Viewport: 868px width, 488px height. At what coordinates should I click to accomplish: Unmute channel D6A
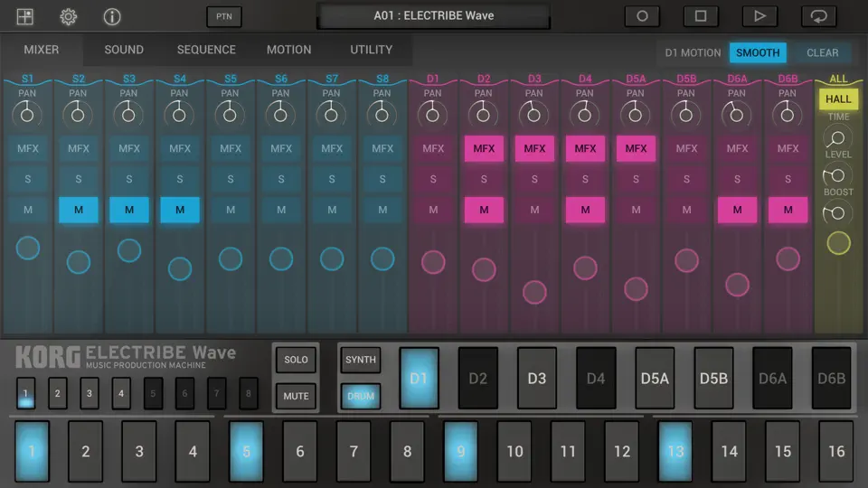click(x=737, y=210)
